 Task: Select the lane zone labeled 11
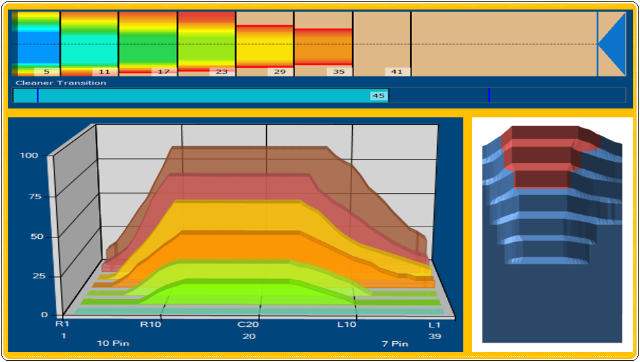click(89, 44)
